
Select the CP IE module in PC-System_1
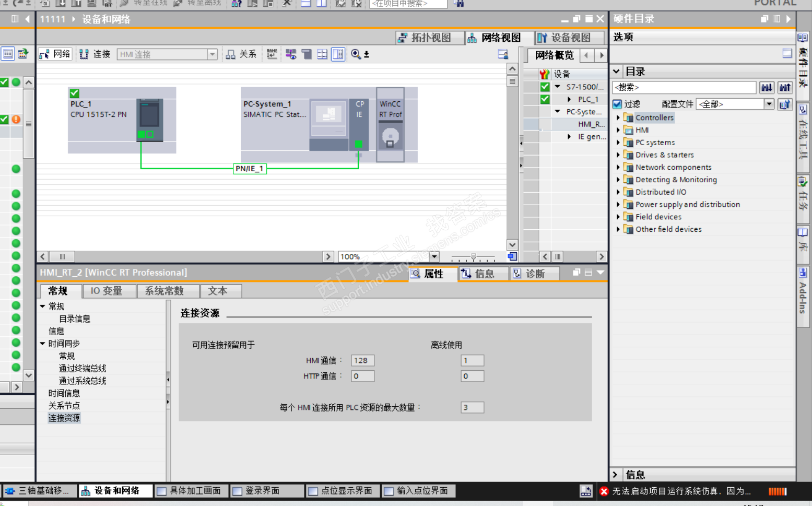359,124
